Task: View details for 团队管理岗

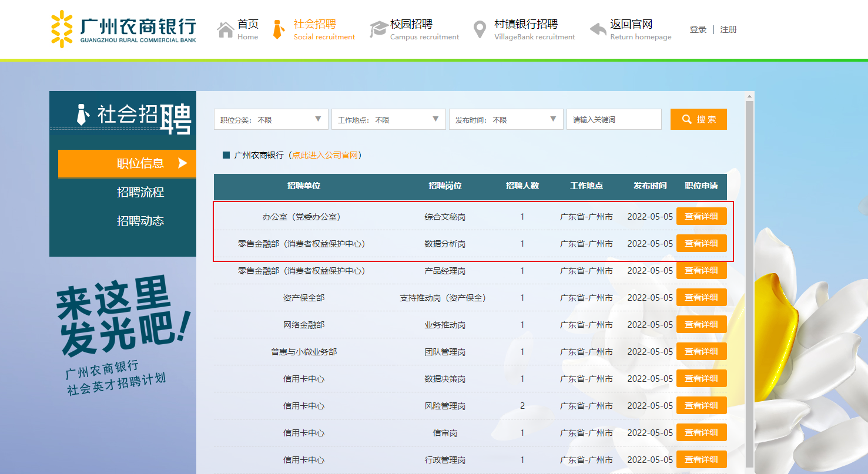Action: coord(702,351)
